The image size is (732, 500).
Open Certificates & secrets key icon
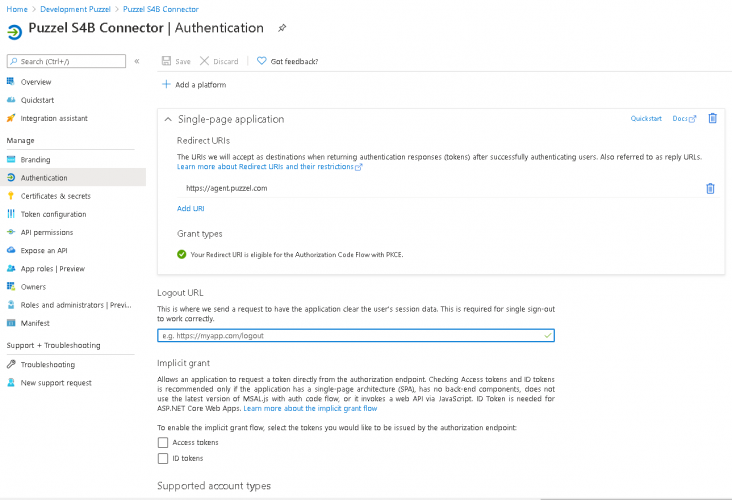11,196
